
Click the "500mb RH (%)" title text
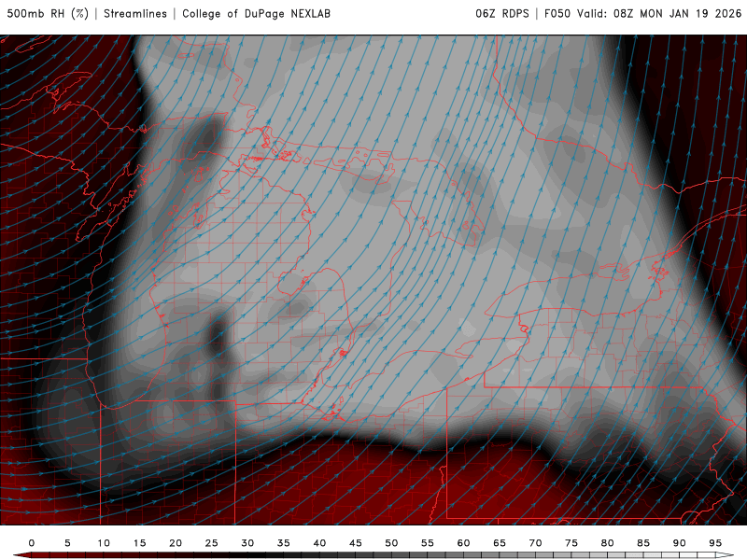coord(48,13)
